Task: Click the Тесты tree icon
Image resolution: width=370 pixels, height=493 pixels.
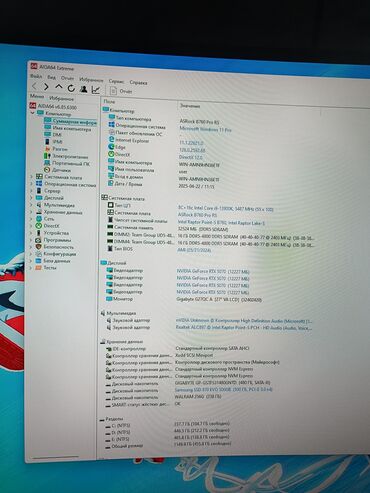Action: pos(39,267)
